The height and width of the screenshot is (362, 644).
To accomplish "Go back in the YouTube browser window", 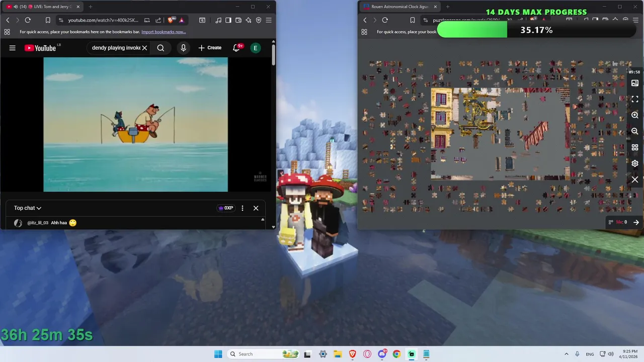I will point(8,20).
